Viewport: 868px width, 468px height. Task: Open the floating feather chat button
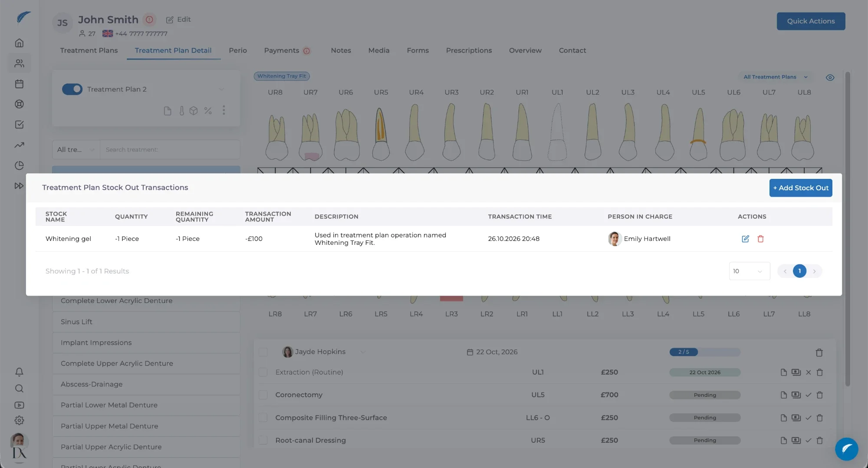click(x=846, y=449)
